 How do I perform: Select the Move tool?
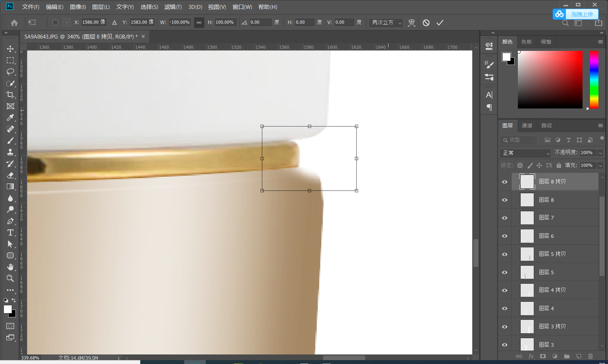click(x=10, y=49)
